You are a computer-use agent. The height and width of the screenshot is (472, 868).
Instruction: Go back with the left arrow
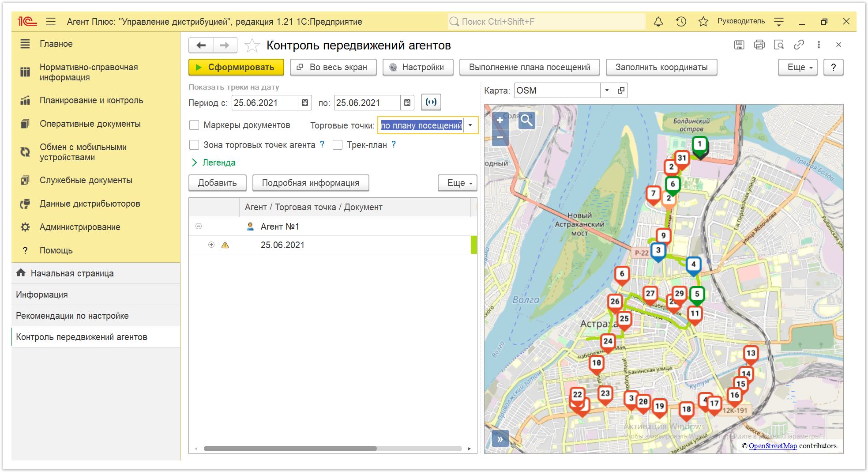click(x=201, y=45)
